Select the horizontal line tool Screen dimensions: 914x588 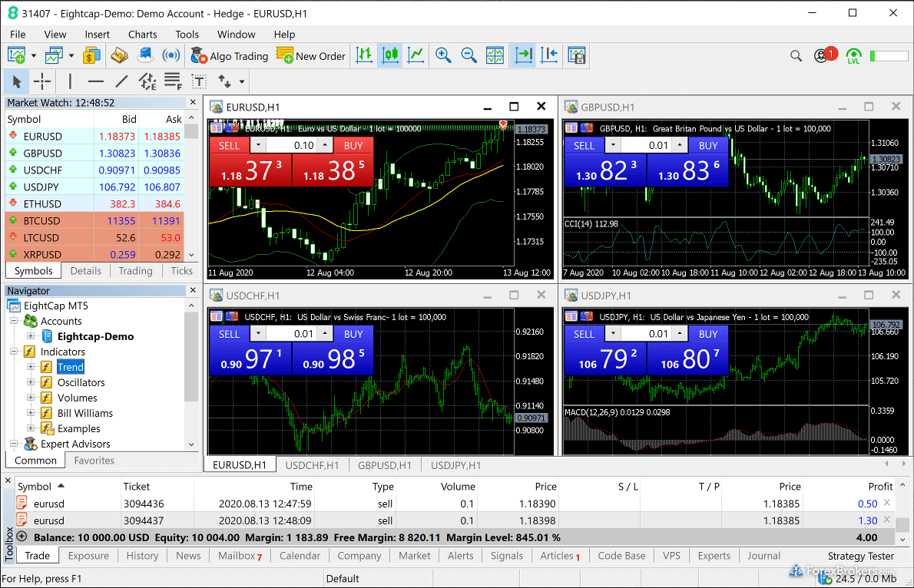pyautogui.click(x=95, y=81)
